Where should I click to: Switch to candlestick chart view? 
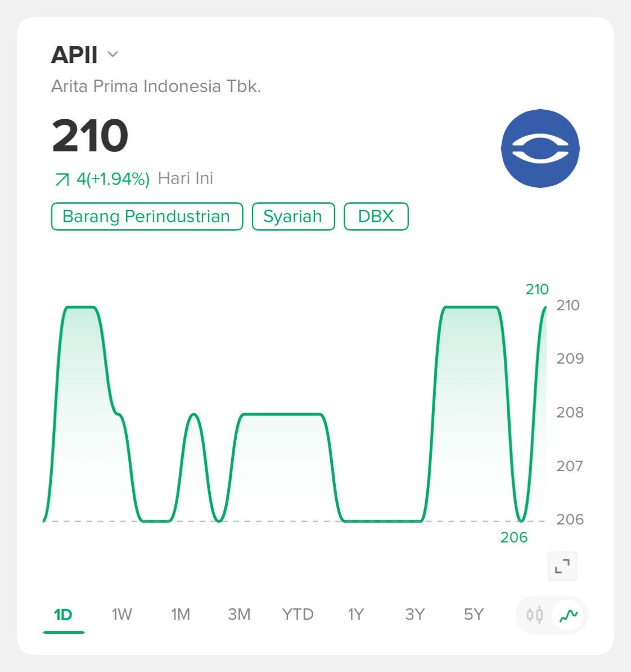(534, 615)
